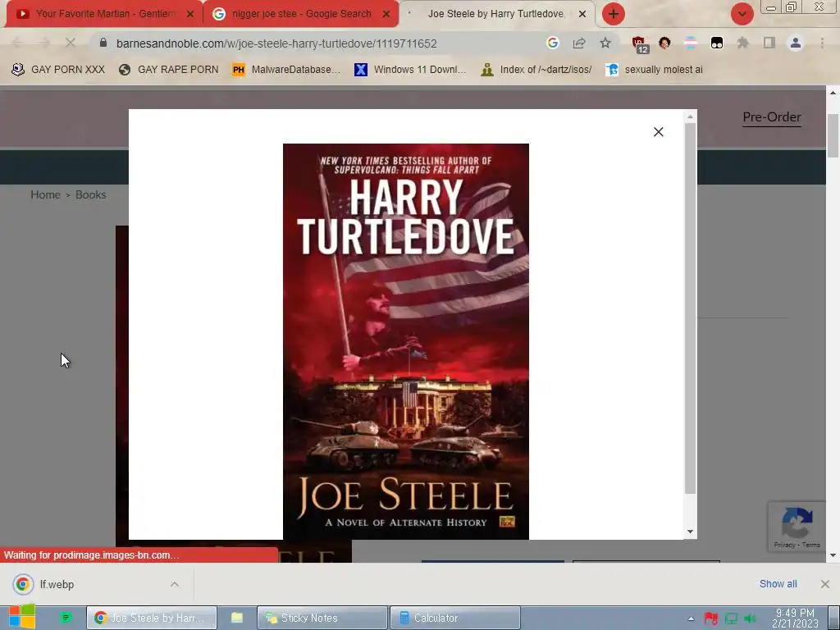Open Chrome's three-dot menu

point(822,43)
